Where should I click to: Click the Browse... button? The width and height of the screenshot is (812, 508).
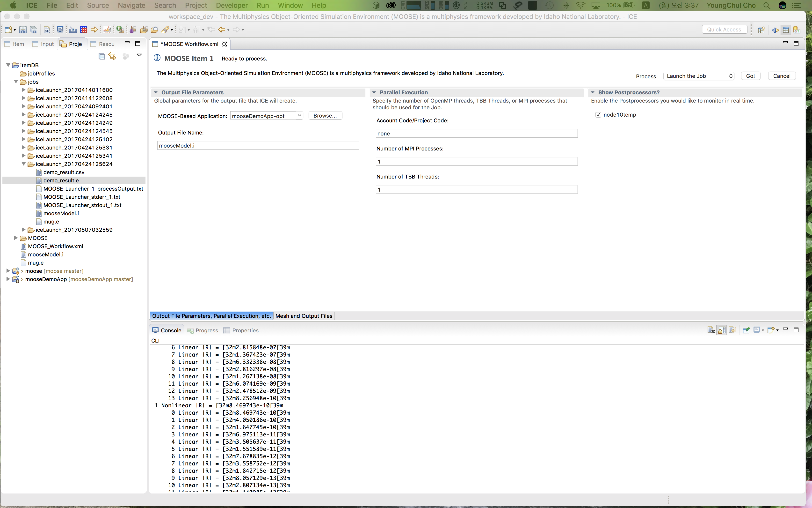(x=325, y=116)
